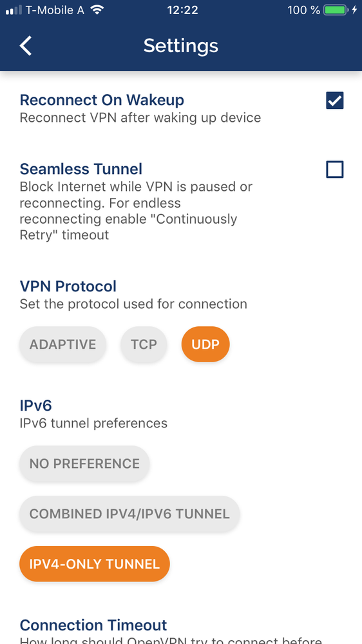Viewport: 362px width, 644px height.
Task: Pick NO PREFERENCE for IPv6
Action: (x=84, y=463)
